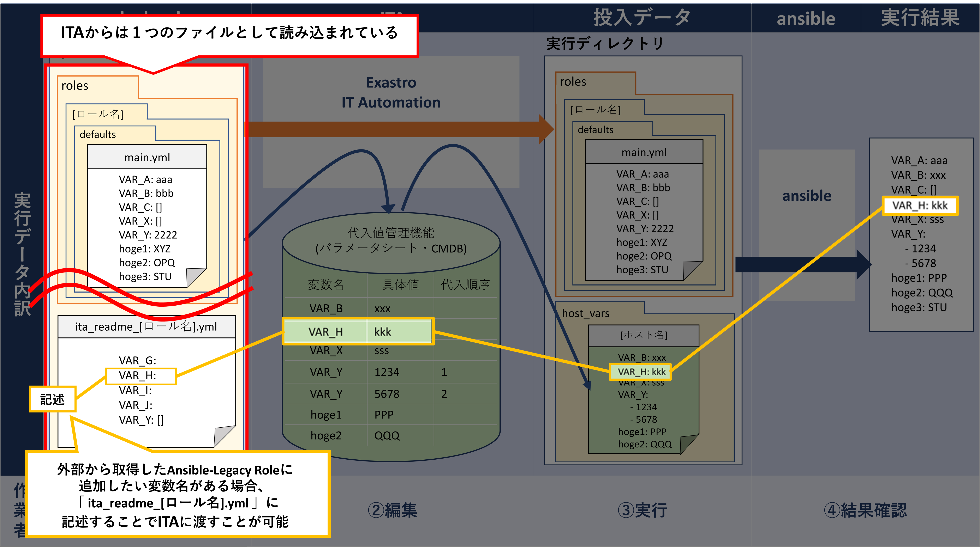Select VAR_G: in the ita_readme file

137,360
